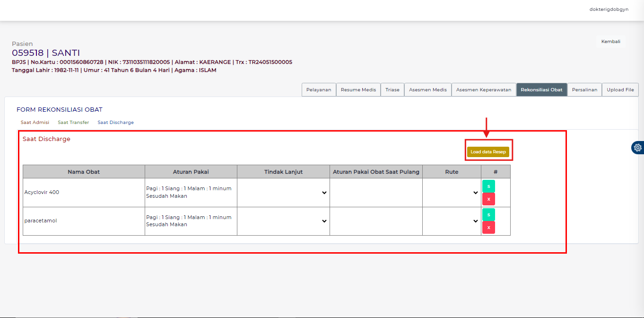
Task: Go to Asesmen Medis tab
Action: point(427,90)
